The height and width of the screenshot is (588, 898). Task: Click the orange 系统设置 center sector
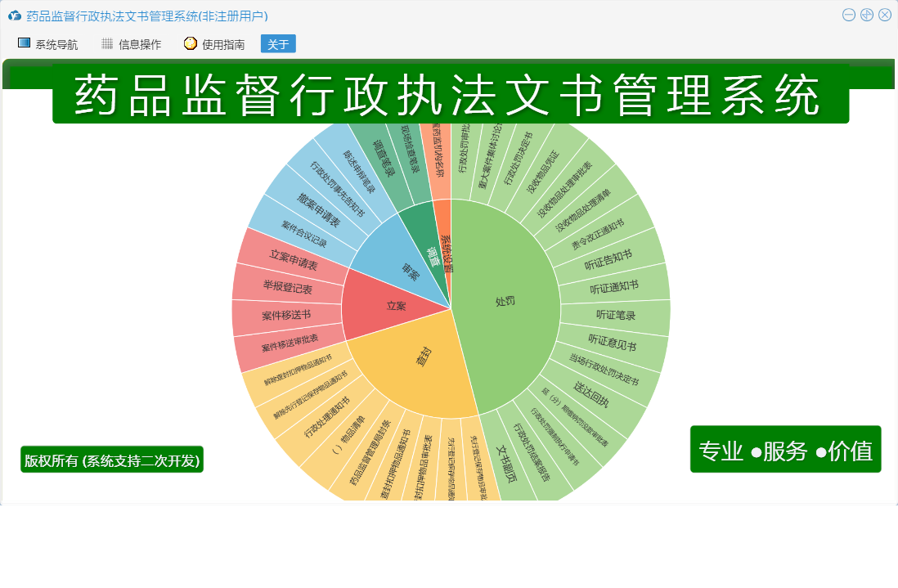click(446, 254)
